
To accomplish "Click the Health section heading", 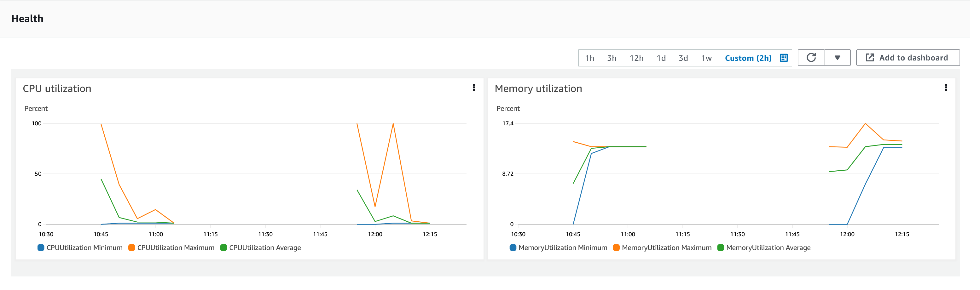I will (x=27, y=19).
